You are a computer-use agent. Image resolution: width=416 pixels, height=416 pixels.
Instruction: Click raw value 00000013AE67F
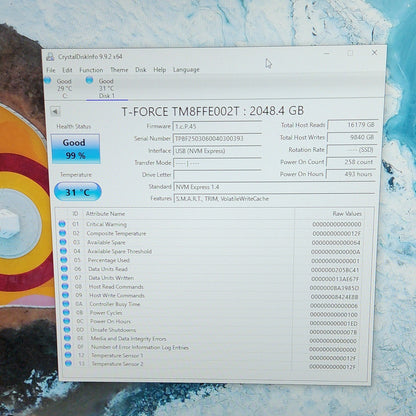tap(335, 279)
